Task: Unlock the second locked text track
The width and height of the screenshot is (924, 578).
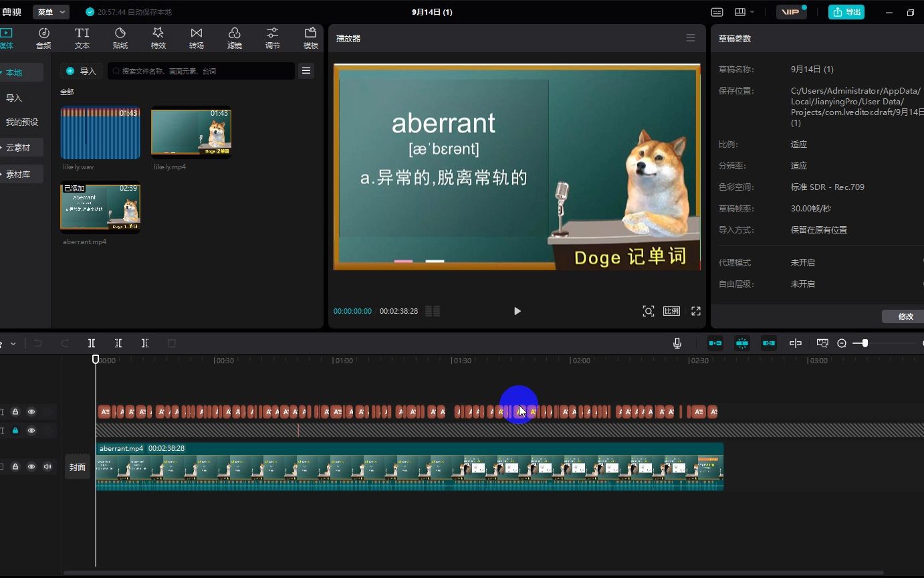Action: (15, 431)
